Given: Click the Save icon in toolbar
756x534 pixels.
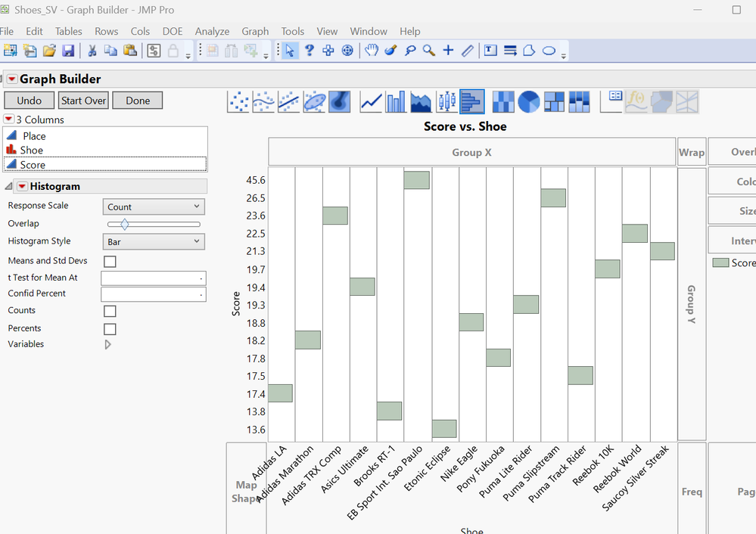Looking at the screenshot, I should click(x=68, y=51).
